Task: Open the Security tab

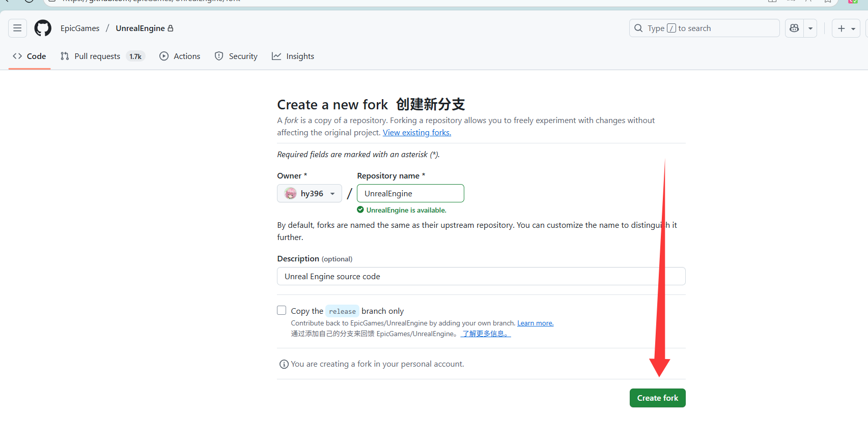Action: click(236, 56)
